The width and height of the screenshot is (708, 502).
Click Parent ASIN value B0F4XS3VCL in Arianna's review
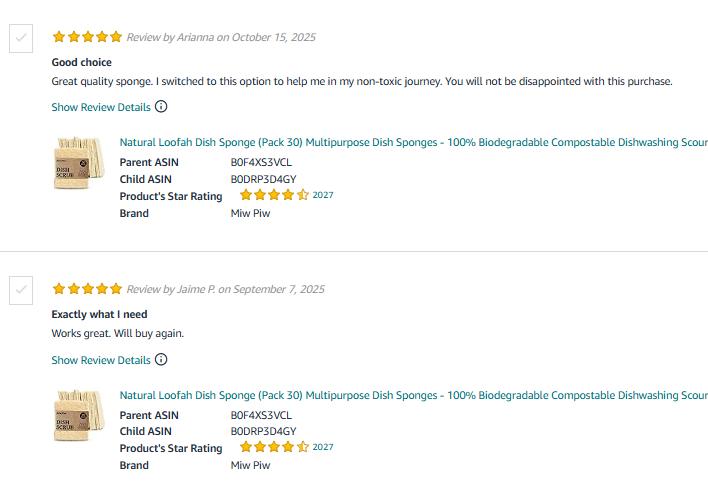pos(261,162)
